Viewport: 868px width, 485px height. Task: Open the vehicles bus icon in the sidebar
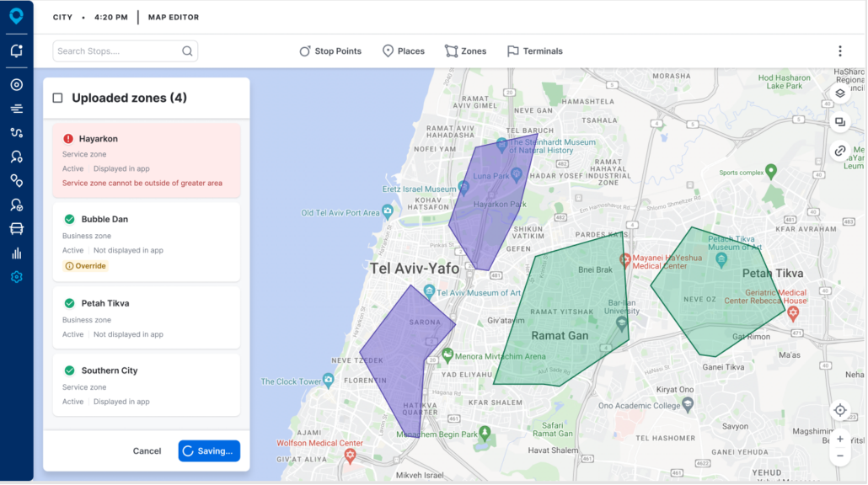tap(17, 229)
